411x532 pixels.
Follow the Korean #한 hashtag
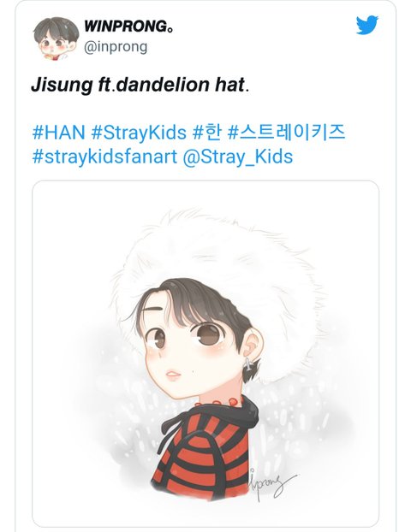tap(207, 132)
